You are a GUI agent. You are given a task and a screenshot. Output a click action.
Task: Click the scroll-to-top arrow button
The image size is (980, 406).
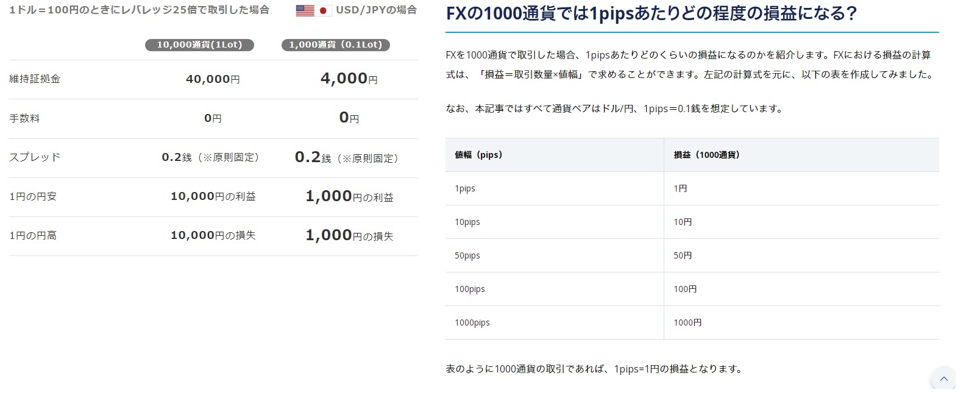pos(943,379)
